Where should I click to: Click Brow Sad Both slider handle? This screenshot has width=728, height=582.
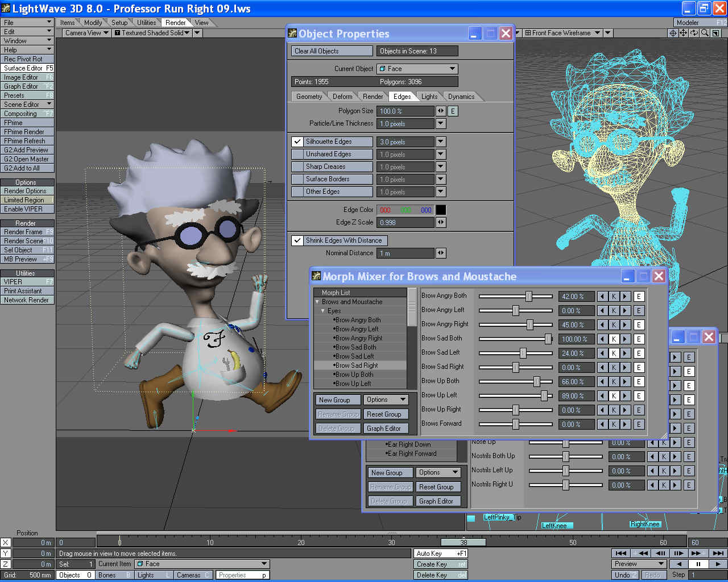pyautogui.click(x=548, y=339)
